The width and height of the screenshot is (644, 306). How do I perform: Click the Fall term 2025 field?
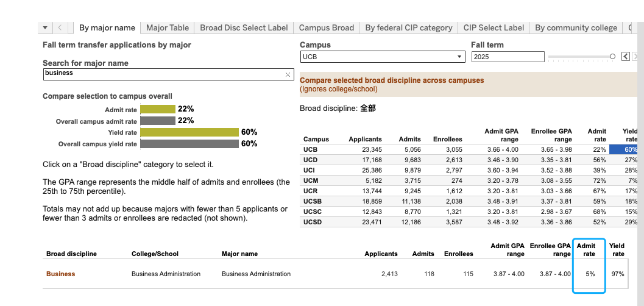508,57
